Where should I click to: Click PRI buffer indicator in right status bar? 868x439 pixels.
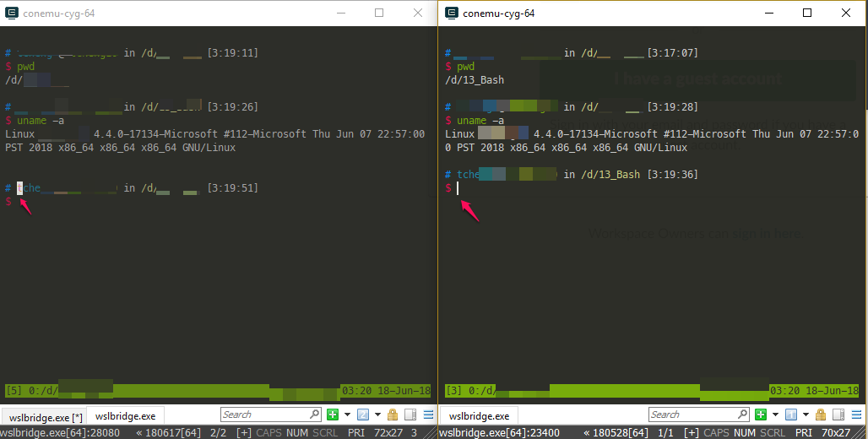[804, 433]
